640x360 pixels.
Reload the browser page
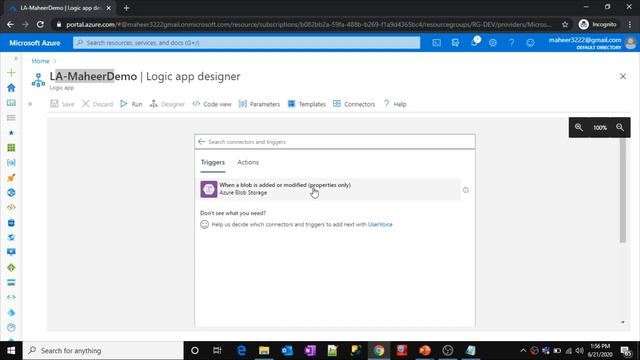click(40, 24)
